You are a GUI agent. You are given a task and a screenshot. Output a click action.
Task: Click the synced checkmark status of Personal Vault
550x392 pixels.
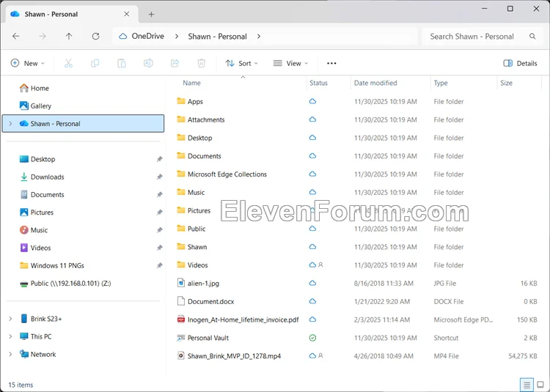pyautogui.click(x=312, y=338)
